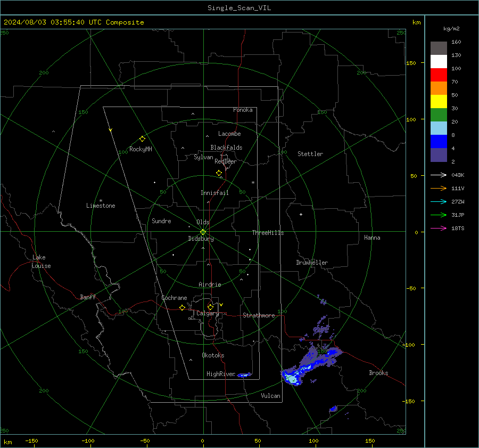Click the Olds city label
This screenshot has height=448, width=479.
203,222
